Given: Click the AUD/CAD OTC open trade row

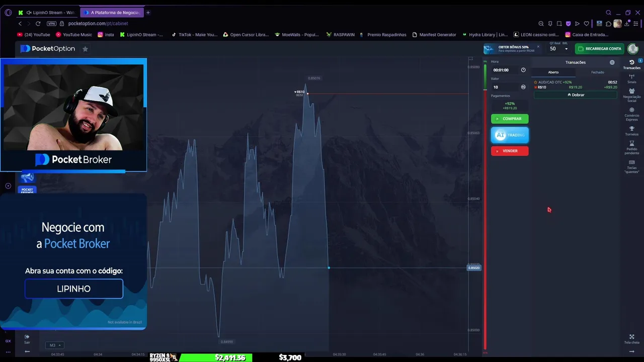Looking at the screenshot, I should [x=576, y=84].
